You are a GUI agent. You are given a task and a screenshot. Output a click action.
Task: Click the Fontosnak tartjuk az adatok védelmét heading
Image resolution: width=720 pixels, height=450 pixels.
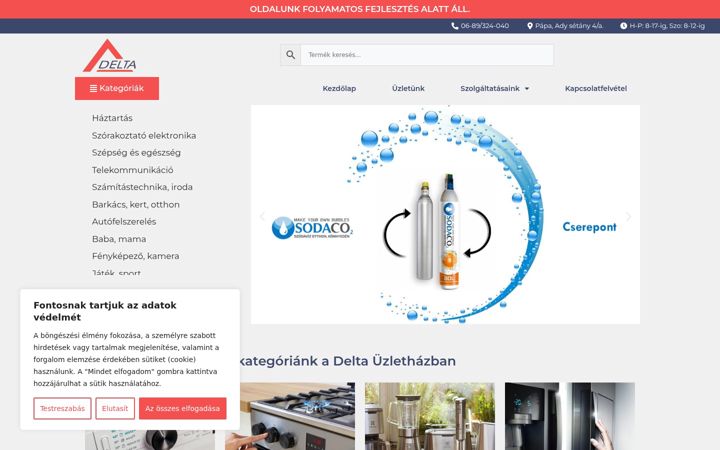coord(105,311)
